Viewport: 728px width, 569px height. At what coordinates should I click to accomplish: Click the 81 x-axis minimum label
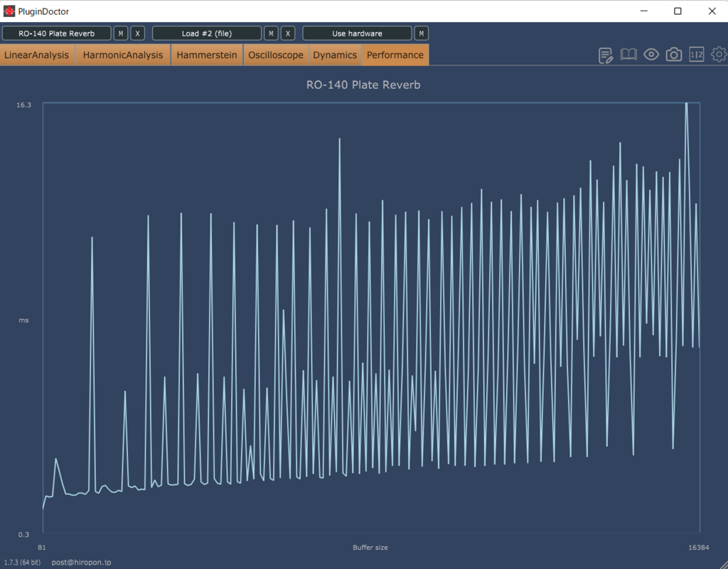click(x=42, y=547)
